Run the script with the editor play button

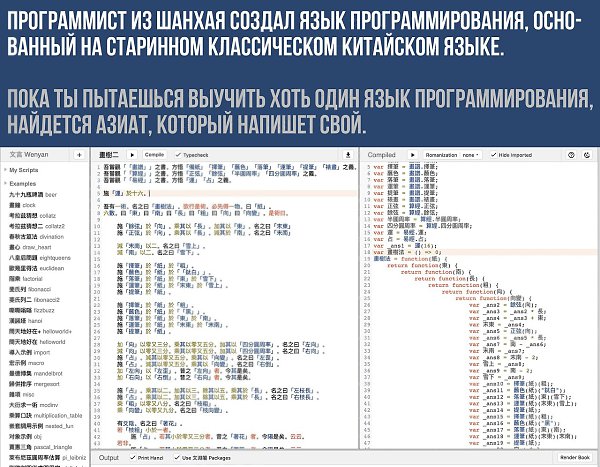[132, 155]
